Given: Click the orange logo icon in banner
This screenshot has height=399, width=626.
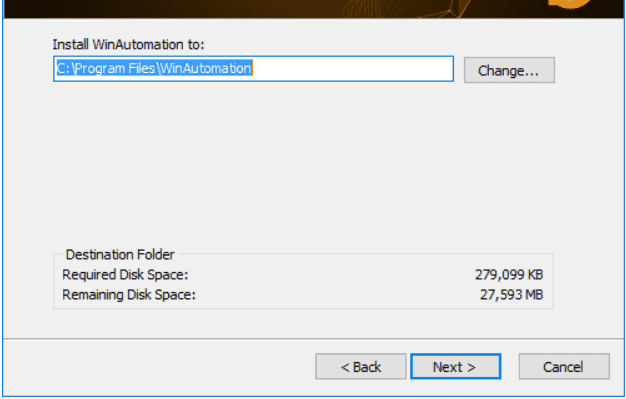Looking at the screenshot, I should pyautogui.click(x=569, y=3).
